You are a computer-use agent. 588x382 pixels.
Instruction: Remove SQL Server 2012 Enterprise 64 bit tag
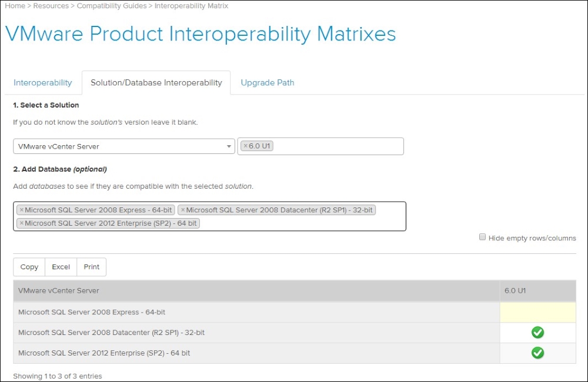pos(21,223)
